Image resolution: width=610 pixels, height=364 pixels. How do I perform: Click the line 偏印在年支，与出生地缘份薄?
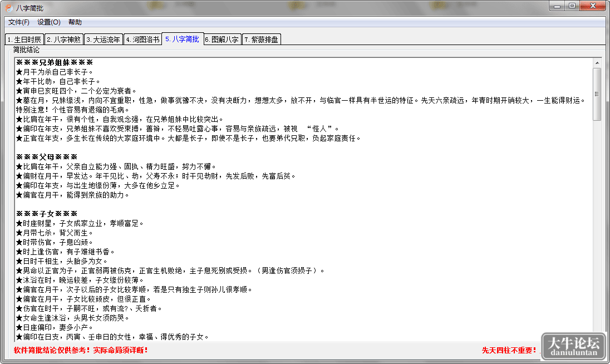(x=97, y=185)
